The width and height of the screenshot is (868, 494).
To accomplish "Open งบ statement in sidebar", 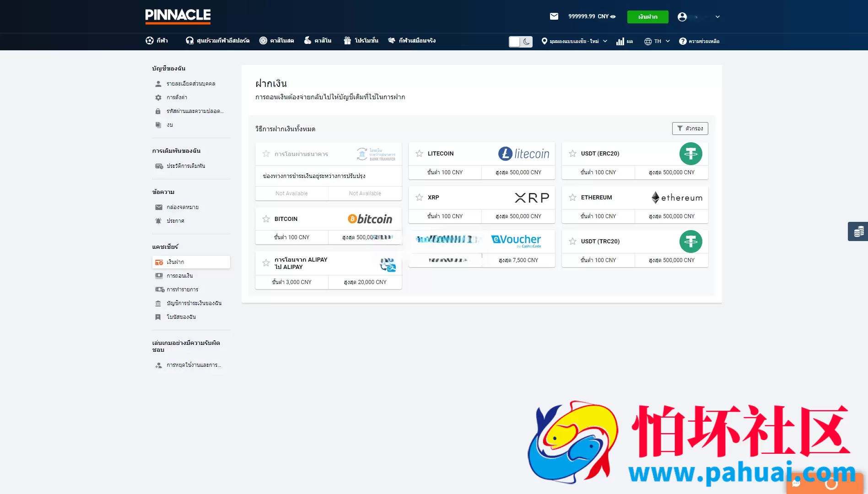I will pyautogui.click(x=164, y=125).
